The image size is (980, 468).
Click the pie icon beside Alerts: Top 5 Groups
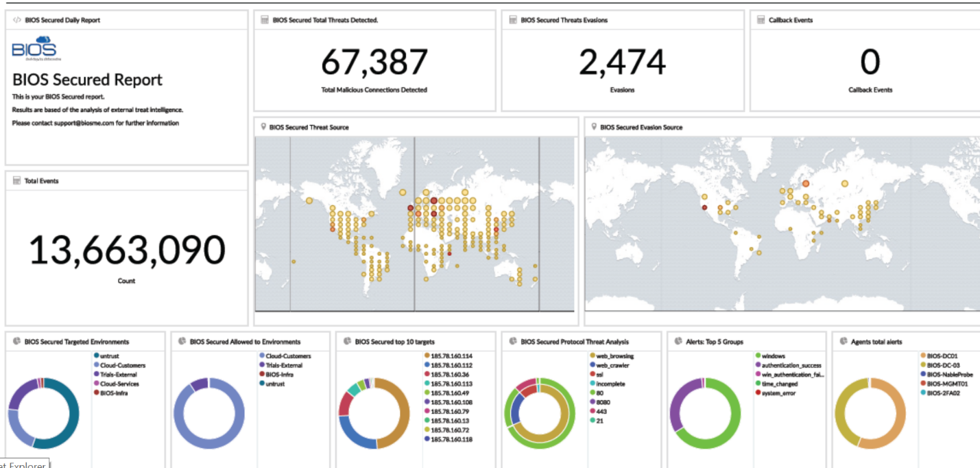[x=678, y=341]
